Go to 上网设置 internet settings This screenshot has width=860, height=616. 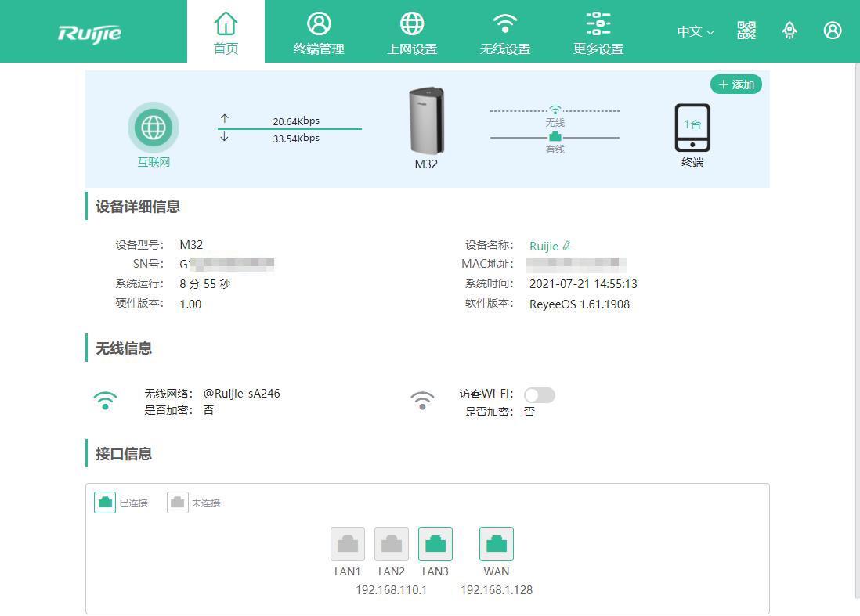(x=412, y=33)
